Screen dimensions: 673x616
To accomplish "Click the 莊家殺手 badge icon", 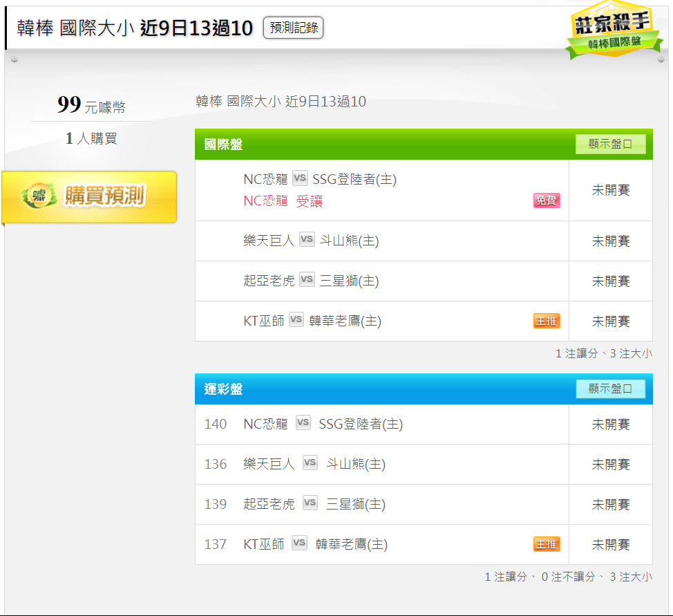I will 614,30.
